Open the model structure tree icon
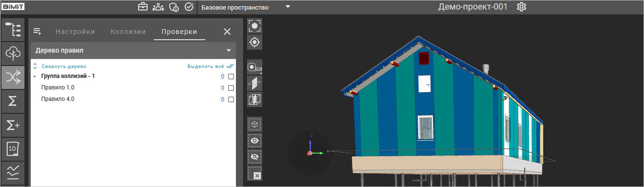 [13, 30]
